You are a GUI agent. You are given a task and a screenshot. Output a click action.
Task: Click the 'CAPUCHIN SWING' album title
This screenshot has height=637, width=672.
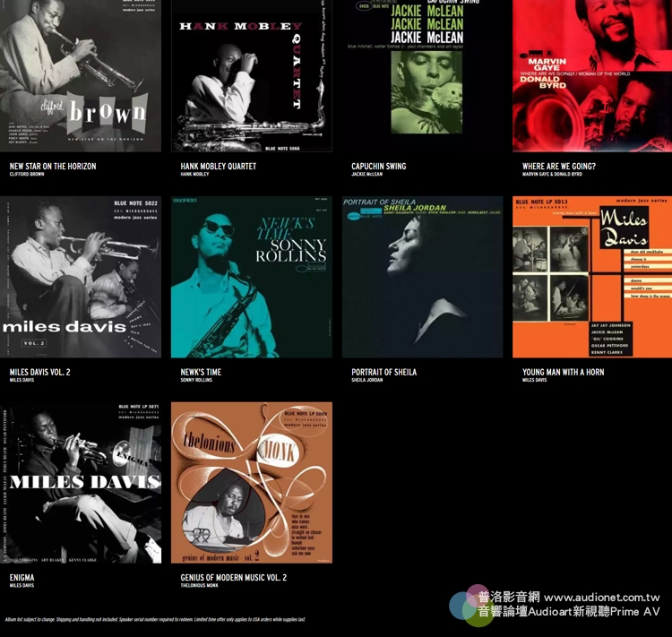point(379,167)
